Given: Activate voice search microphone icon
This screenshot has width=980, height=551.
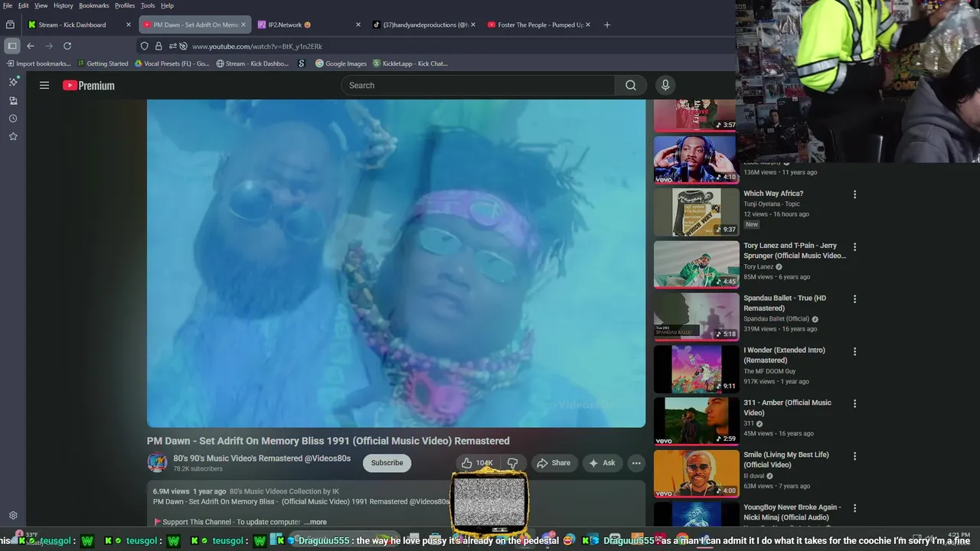Looking at the screenshot, I should (x=665, y=86).
